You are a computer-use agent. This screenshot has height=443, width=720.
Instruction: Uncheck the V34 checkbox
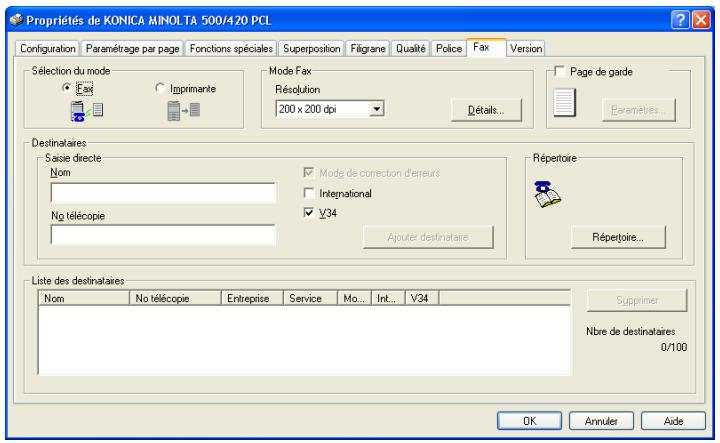point(309,212)
